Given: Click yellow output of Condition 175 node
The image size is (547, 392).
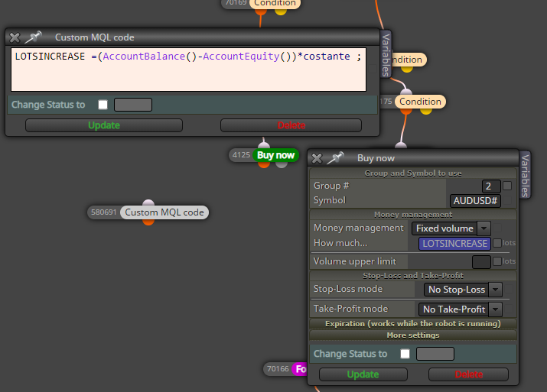Looking at the screenshot, I should click(x=426, y=111).
